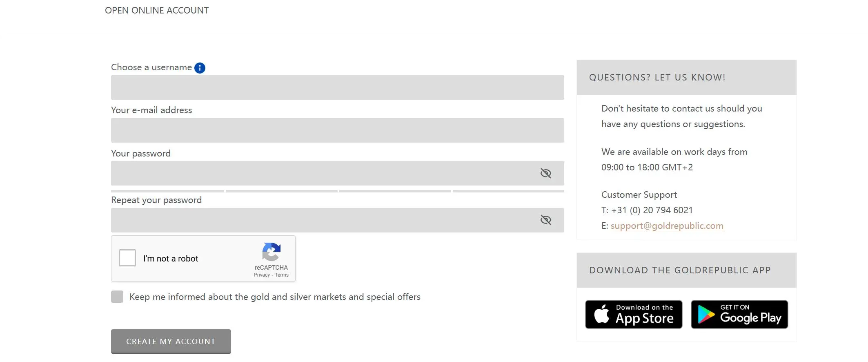
Task: Open the Google Play badge
Action: click(x=739, y=314)
